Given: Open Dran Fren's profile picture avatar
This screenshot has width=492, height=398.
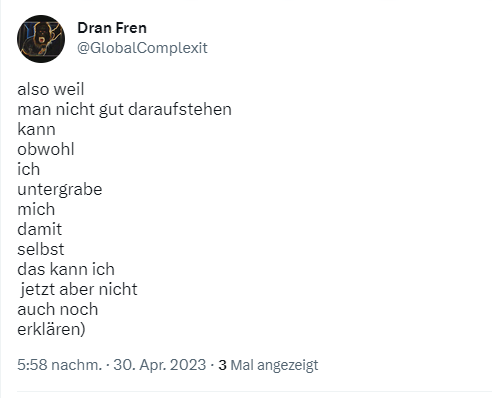Looking at the screenshot, I should pos(41,39).
